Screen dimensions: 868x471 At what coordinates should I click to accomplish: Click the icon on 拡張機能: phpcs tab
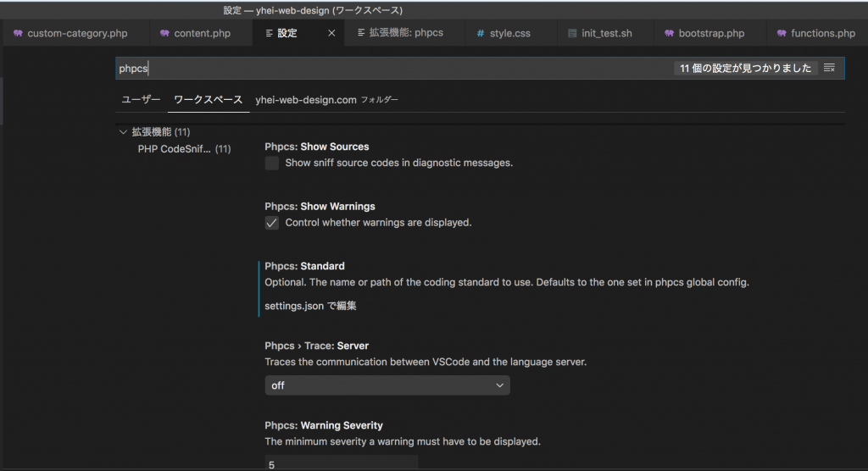(361, 33)
